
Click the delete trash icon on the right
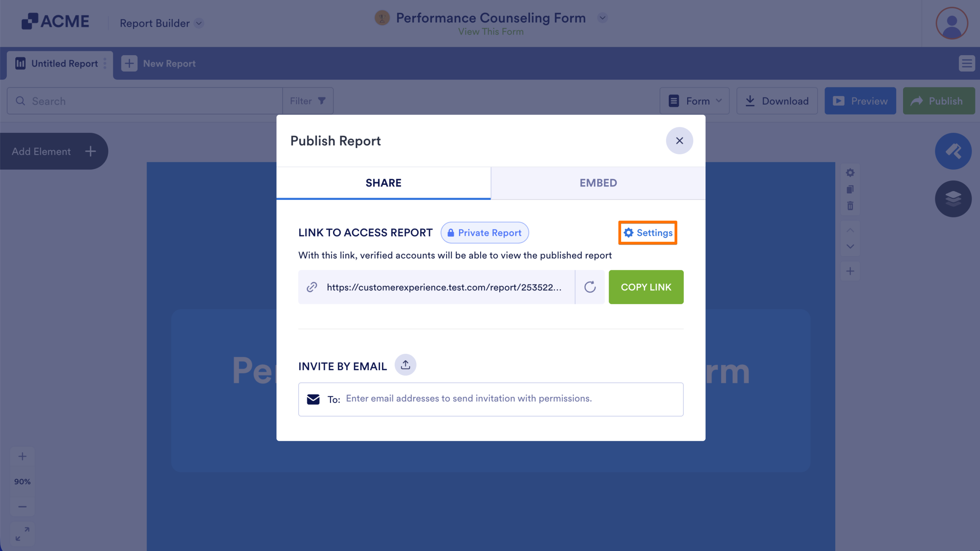(850, 206)
